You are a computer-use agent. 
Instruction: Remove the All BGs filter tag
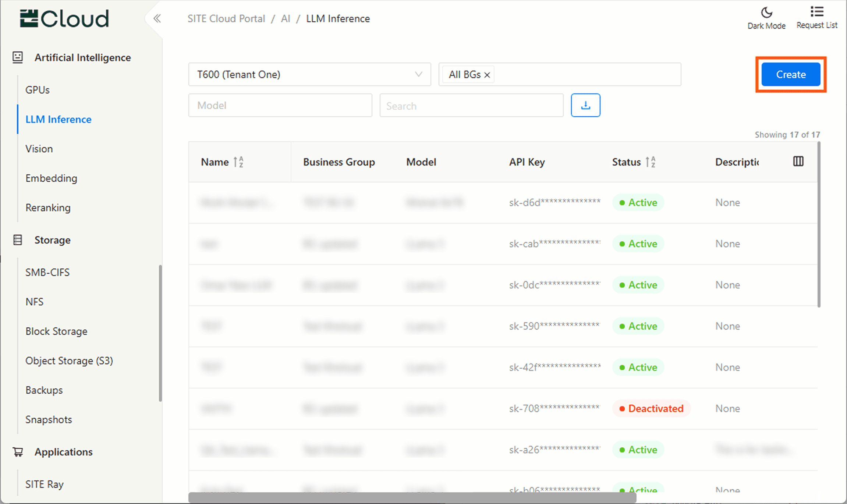tap(487, 75)
